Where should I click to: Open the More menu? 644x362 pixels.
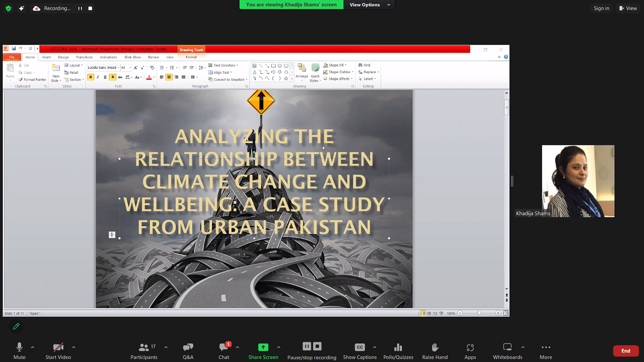(546, 348)
